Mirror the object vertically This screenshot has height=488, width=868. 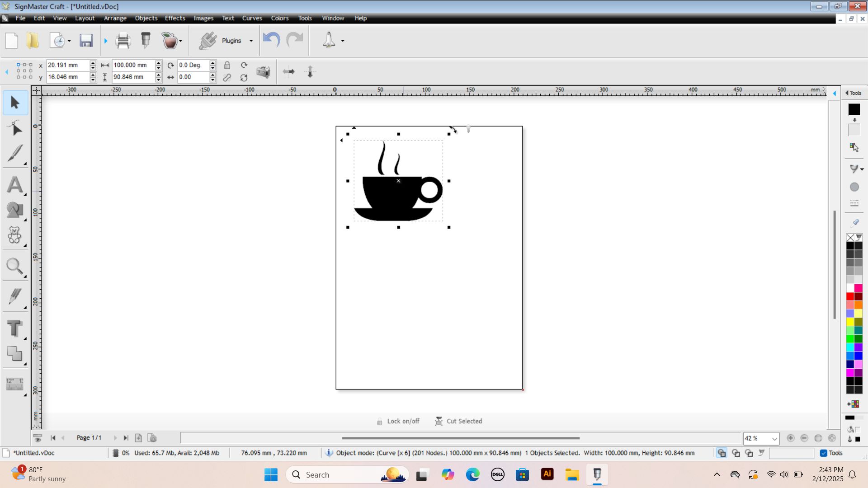[310, 71]
